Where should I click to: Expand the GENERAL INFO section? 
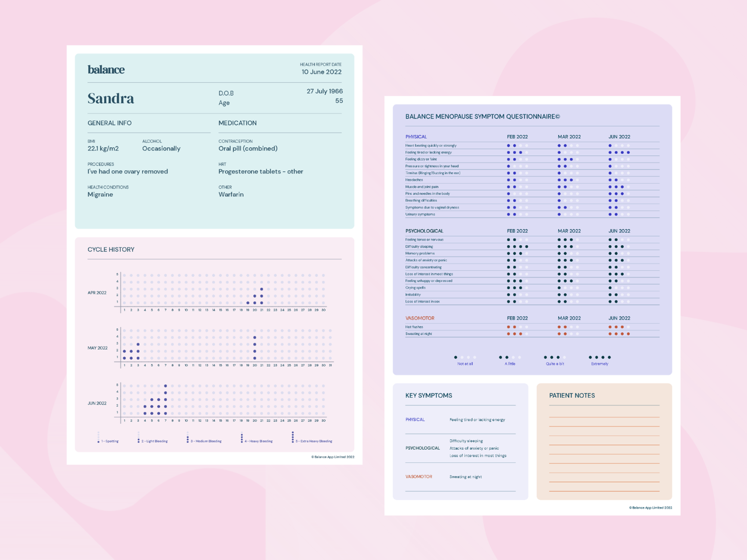pos(109,123)
